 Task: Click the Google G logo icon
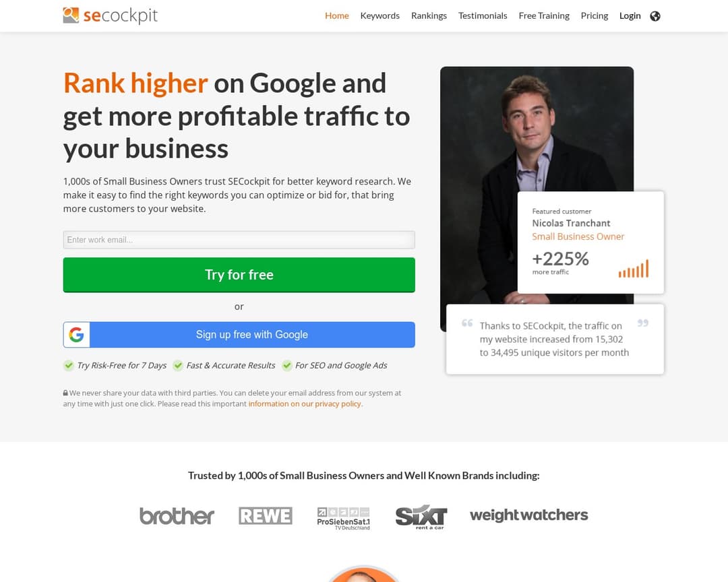(x=77, y=335)
